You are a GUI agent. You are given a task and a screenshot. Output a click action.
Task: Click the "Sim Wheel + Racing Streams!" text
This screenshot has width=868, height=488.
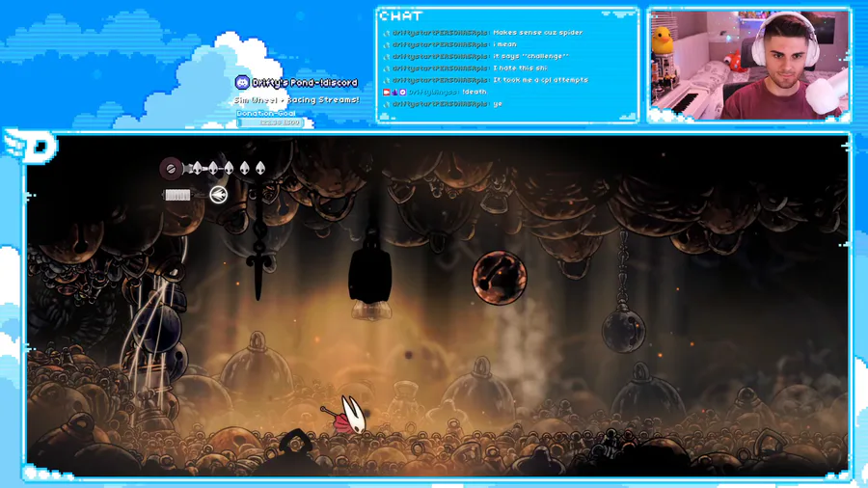[297, 100]
